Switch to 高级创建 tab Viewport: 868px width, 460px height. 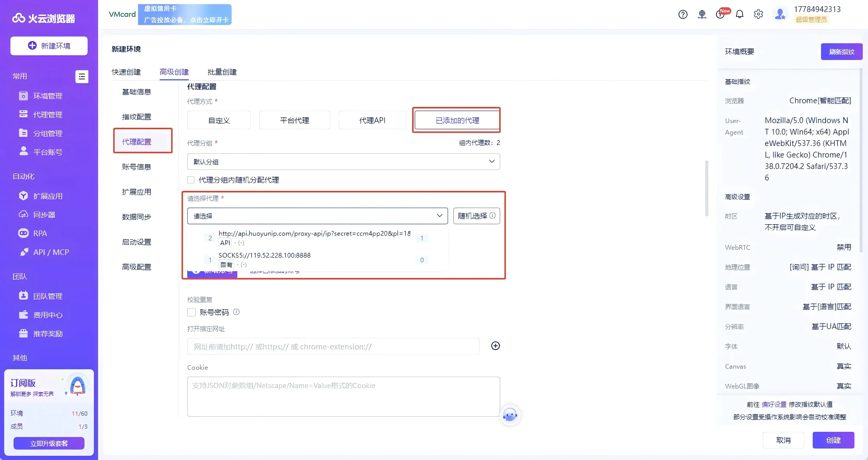174,72
